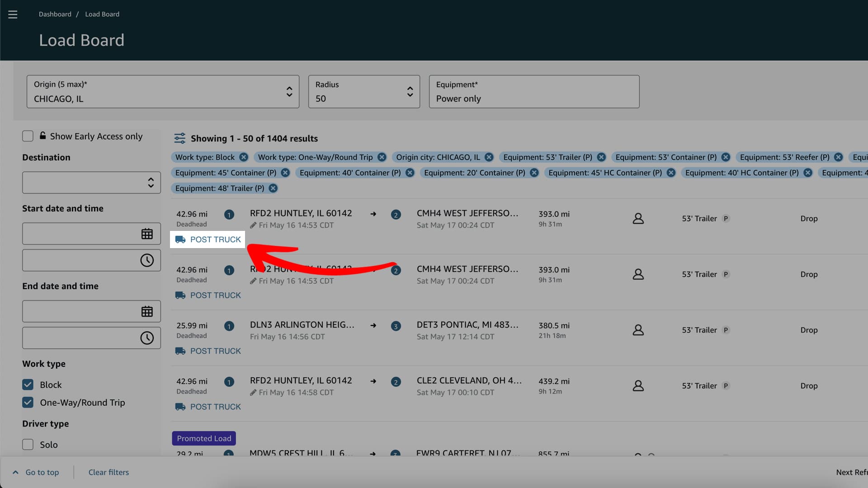Image resolution: width=868 pixels, height=488 pixels.
Task: Remove Work type: One-Way/Round Trip chip
Action: pyautogui.click(x=382, y=157)
